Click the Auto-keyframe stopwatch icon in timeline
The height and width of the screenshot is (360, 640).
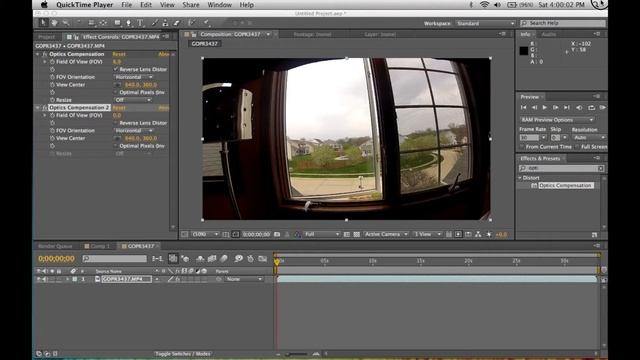[x=251, y=258]
